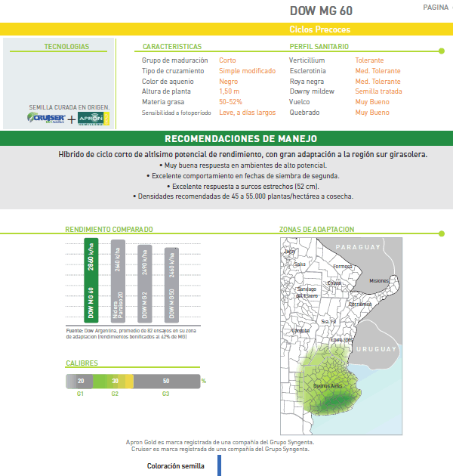The image size is (453, 476).
Task: Click the Buenos Aires region on the map
Action: [333, 385]
